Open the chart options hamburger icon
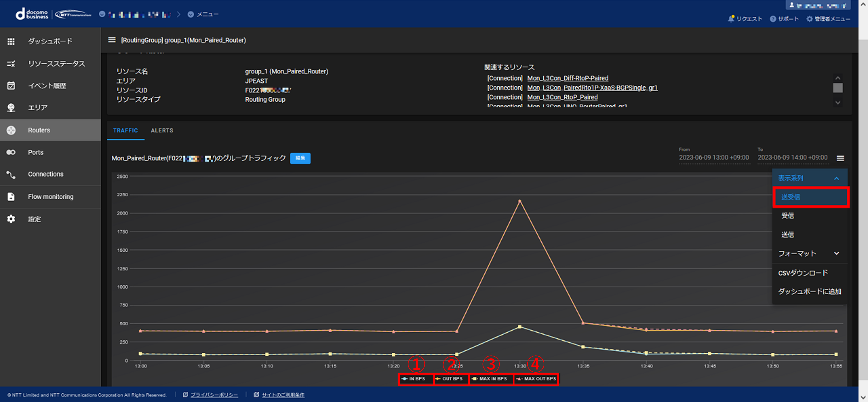The height and width of the screenshot is (402, 868). [x=840, y=158]
